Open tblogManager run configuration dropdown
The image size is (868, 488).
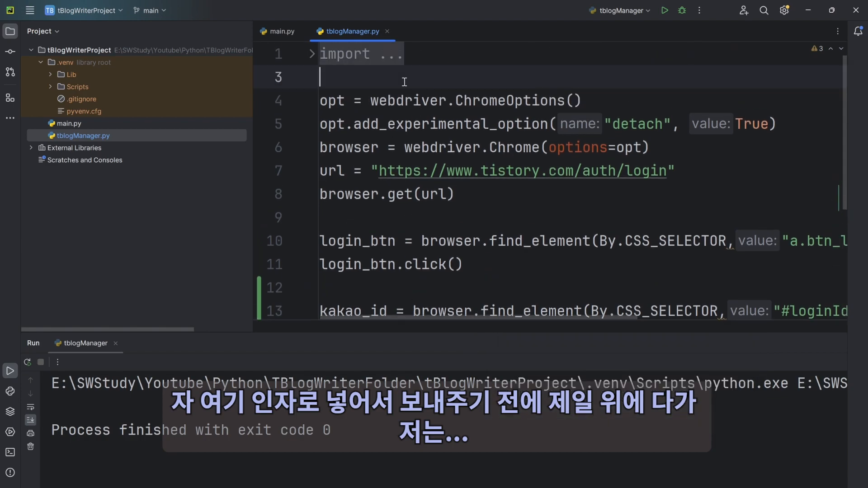pos(619,10)
